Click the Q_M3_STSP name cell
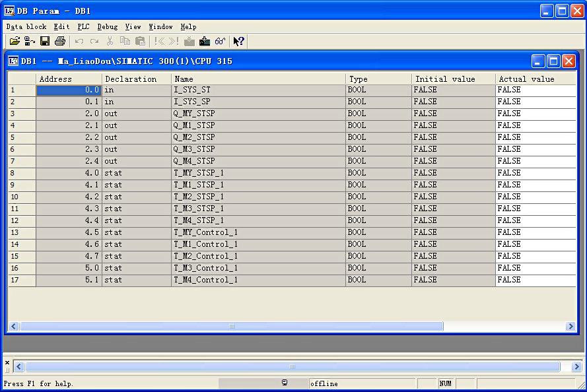 tap(258, 149)
